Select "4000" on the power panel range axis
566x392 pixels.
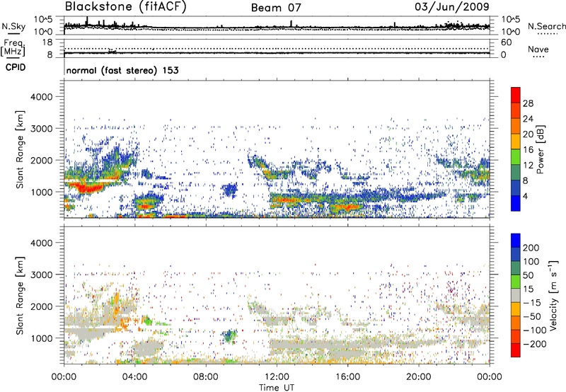coord(42,97)
